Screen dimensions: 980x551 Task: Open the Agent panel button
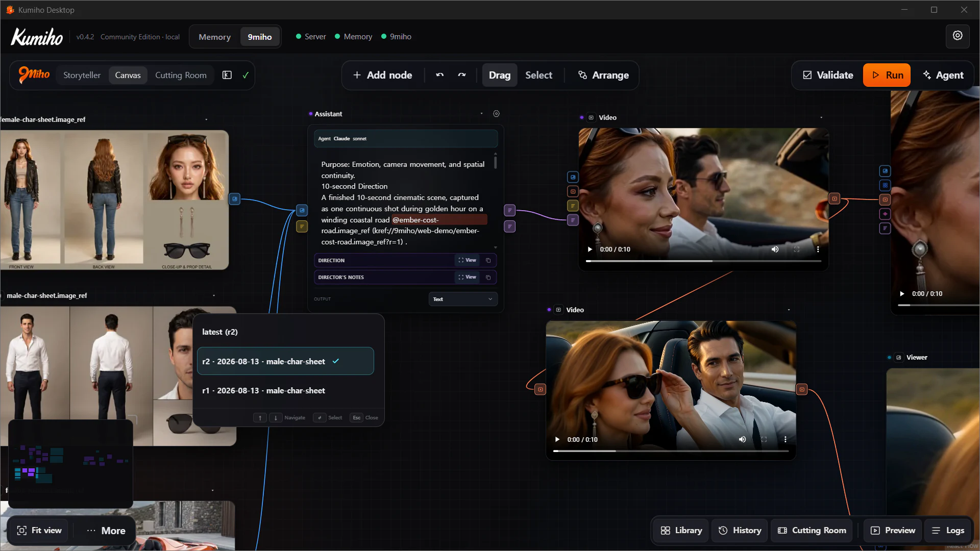(x=943, y=75)
